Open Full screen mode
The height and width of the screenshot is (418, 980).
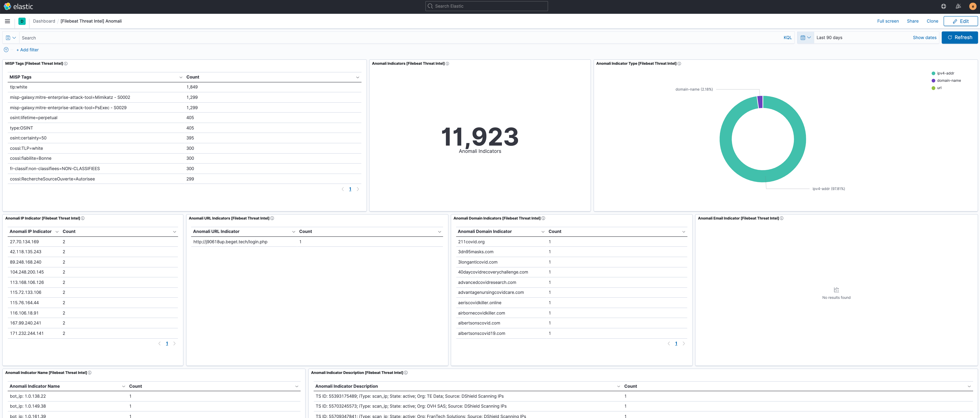(x=888, y=21)
